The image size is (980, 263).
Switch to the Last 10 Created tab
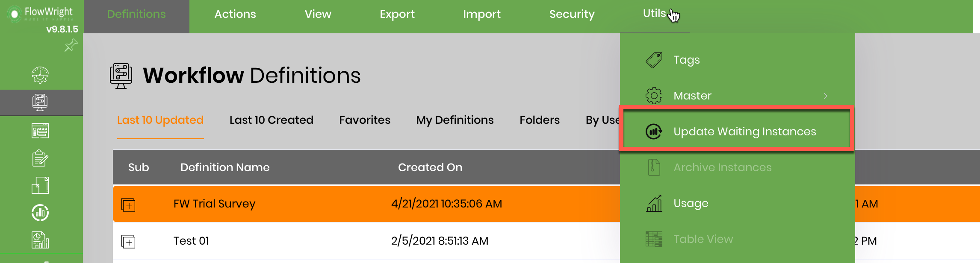click(x=271, y=120)
